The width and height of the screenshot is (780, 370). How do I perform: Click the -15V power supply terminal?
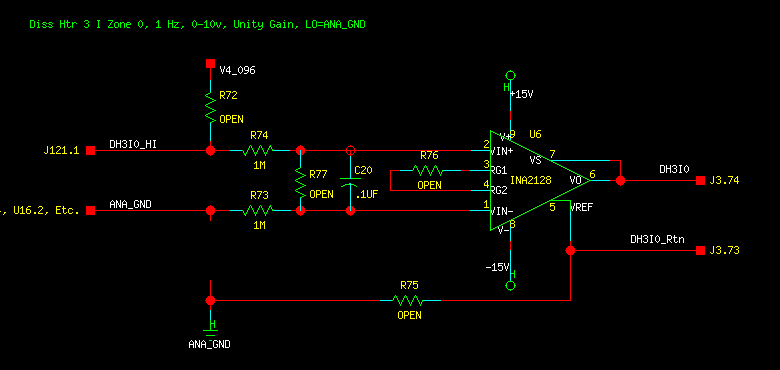point(510,285)
